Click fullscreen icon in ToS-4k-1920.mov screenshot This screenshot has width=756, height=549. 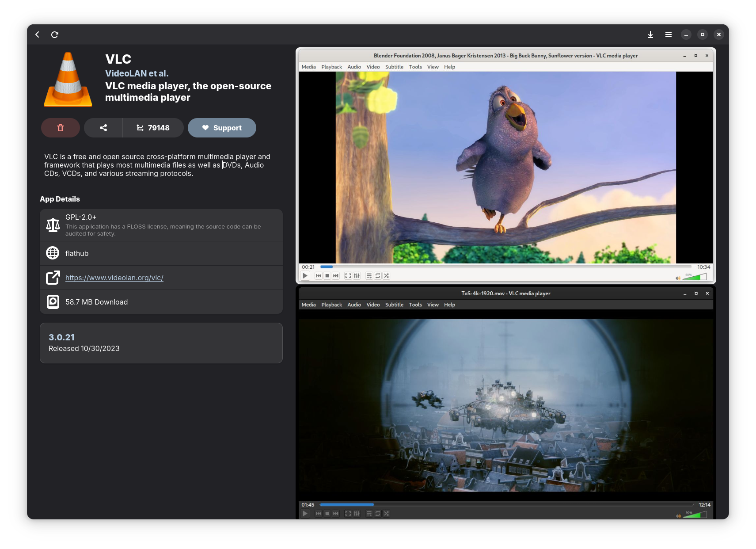[x=348, y=514]
